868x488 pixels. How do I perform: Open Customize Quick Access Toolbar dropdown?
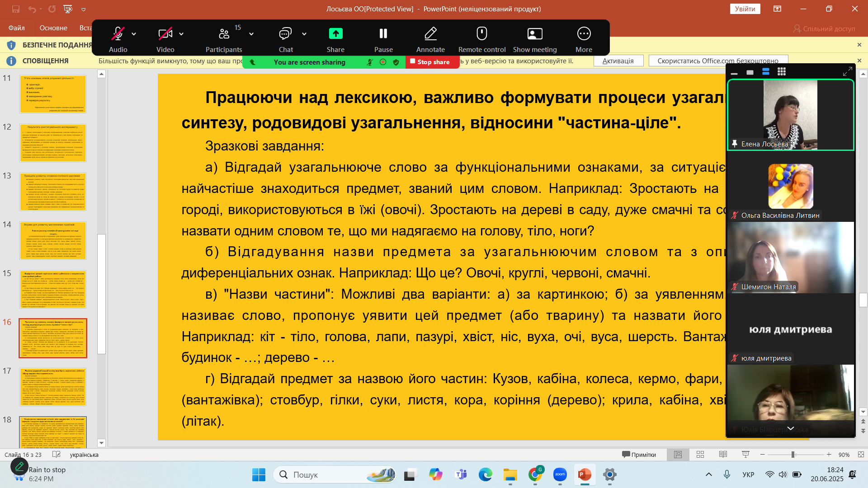click(x=83, y=9)
